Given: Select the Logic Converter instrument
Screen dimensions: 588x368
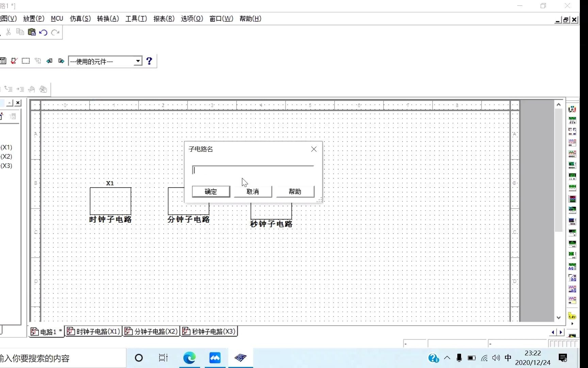Looking at the screenshot, I should [572, 210].
